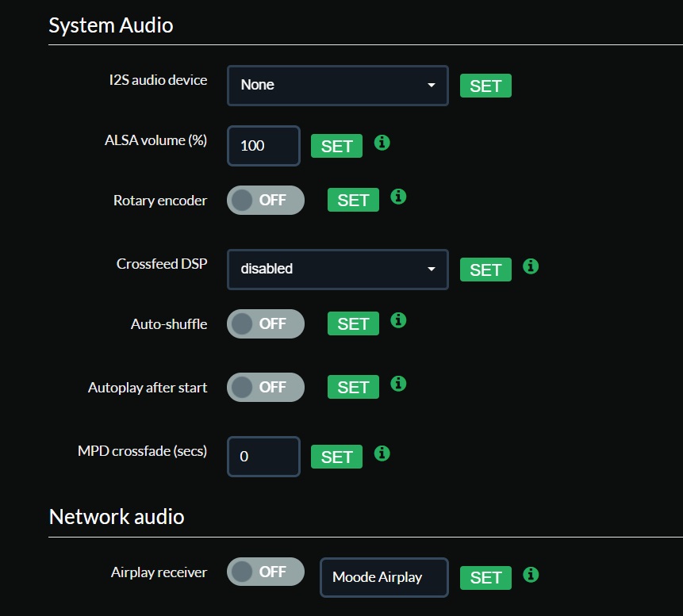View Crossfeed DSP info tooltip icon
Screen dimensions: 683x616
click(x=531, y=266)
